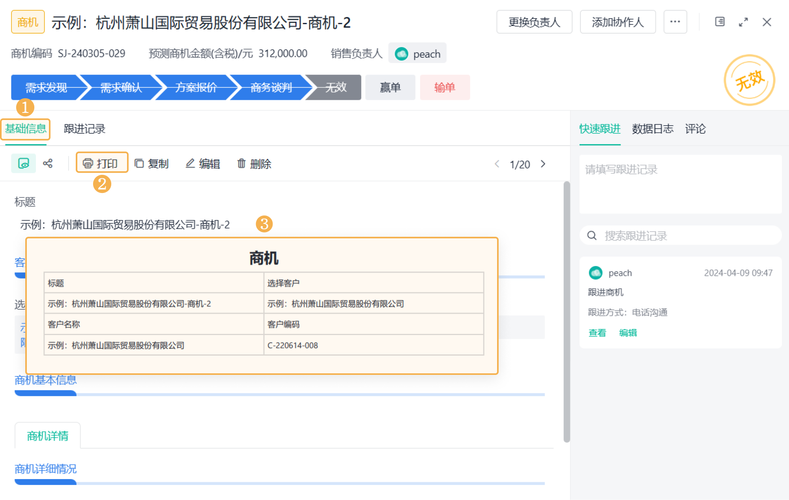Click the green form view icon
Screen dimensions: 789x500
click(x=24, y=163)
